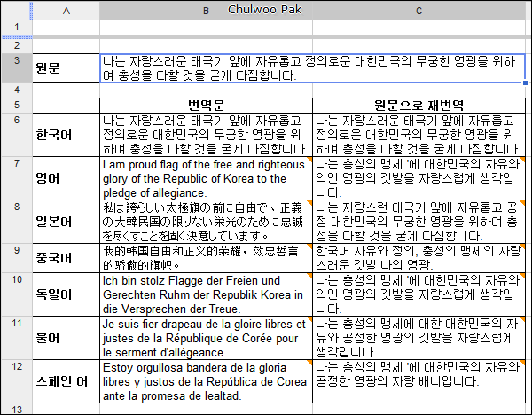The height and width of the screenshot is (415, 532).
Task: Click the Japanese translation cell
Action: coord(206,222)
